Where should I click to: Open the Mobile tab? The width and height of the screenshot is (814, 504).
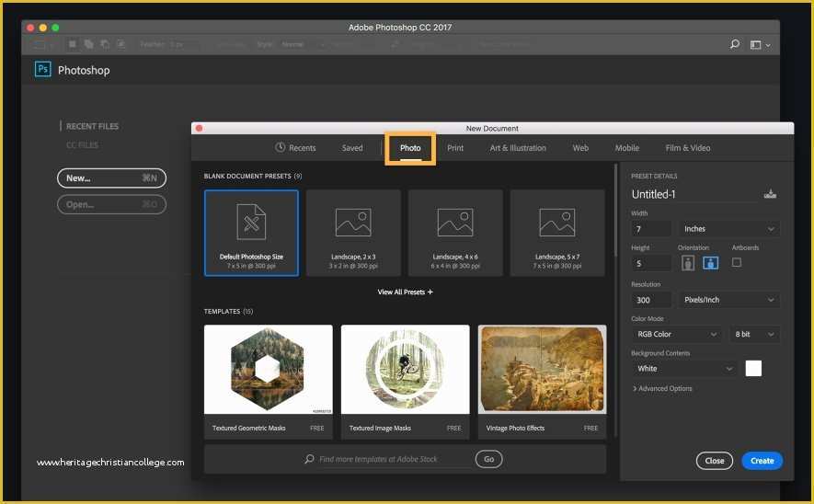[x=626, y=148]
